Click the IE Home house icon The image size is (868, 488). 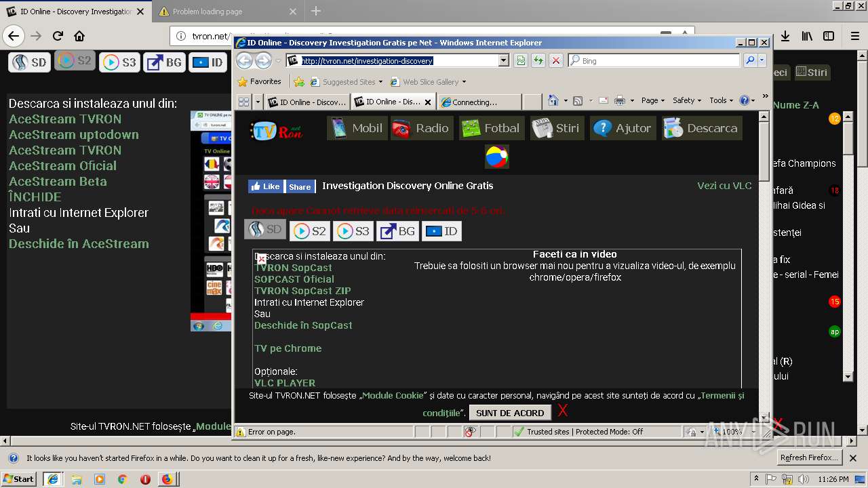click(x=553, y=100)
